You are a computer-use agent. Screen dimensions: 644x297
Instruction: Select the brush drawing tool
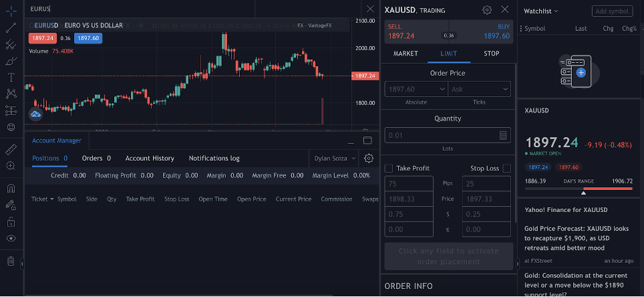pos(11,61)
